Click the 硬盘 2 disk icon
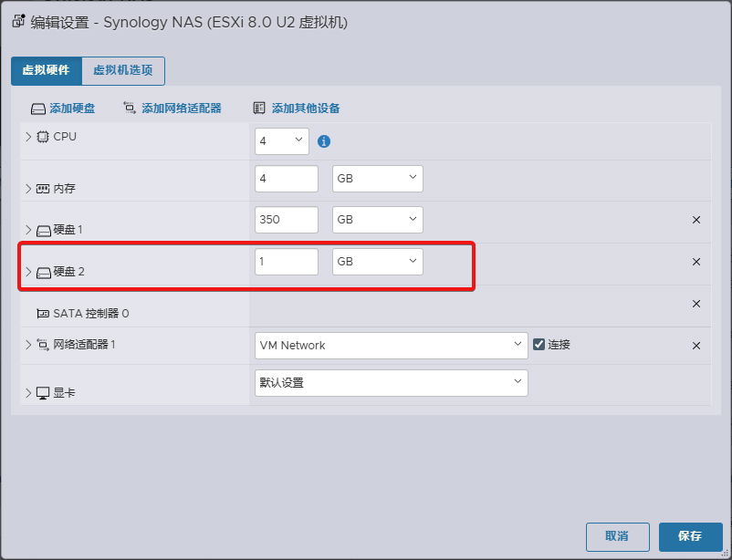Image resolution: width=732 pixels, height=560 pixels. pyautogui.click(x=44, y=273)
